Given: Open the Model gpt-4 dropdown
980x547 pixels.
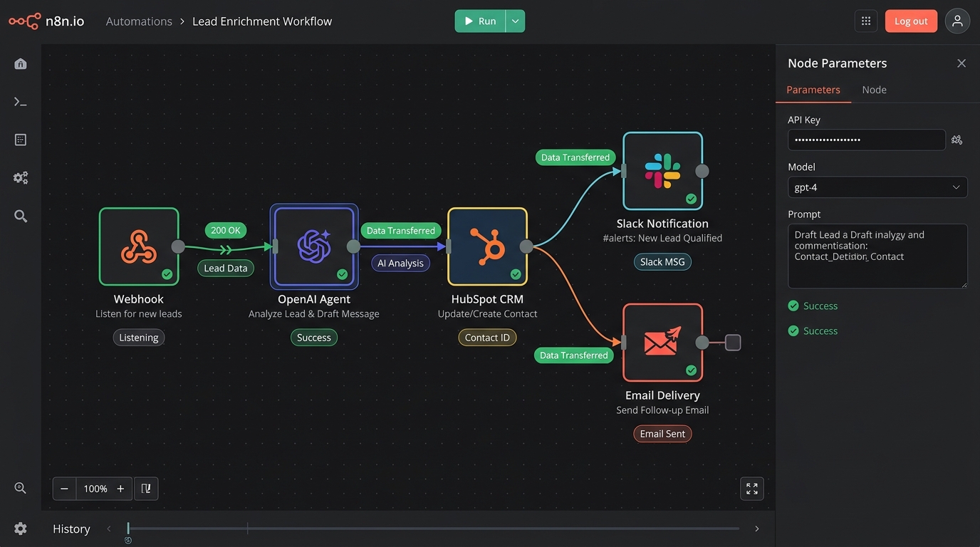Looking at the screenshot, I should pos(877,187).
